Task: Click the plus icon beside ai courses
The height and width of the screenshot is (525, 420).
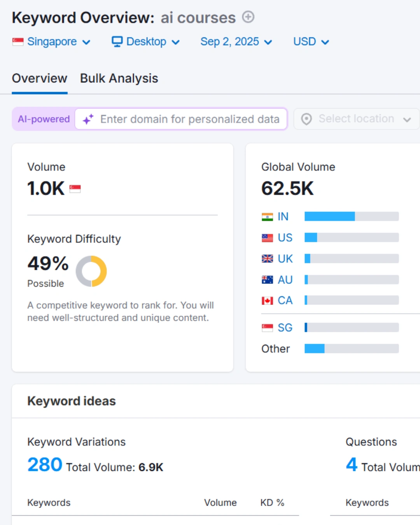Action: 248,17
